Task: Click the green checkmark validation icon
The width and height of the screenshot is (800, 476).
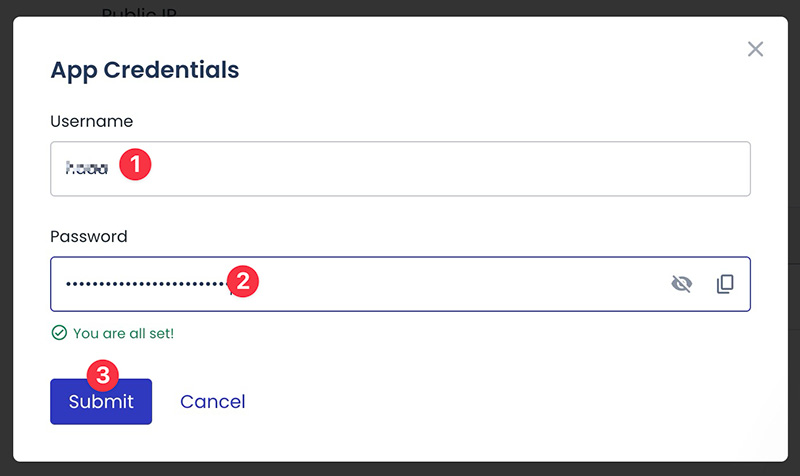Action: (x=59, y=333)
